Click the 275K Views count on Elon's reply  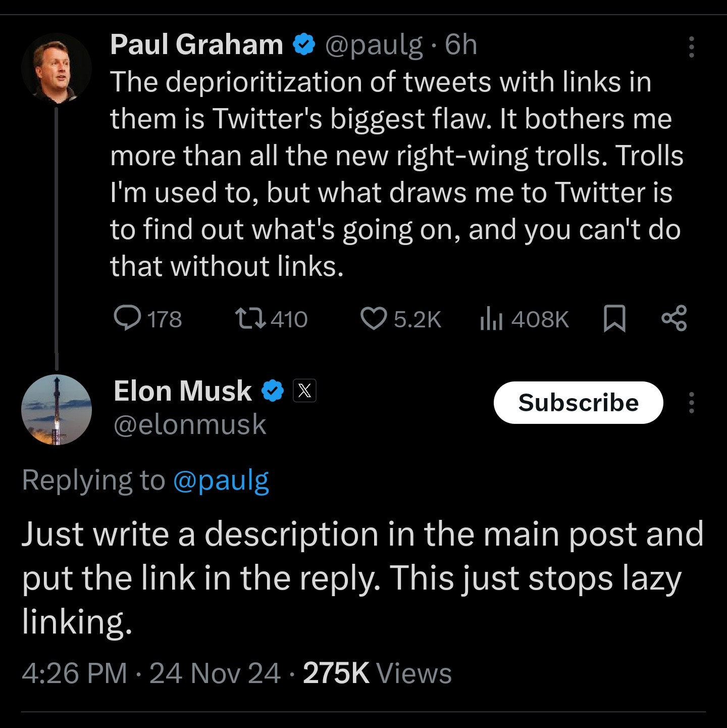click(377, 673)
